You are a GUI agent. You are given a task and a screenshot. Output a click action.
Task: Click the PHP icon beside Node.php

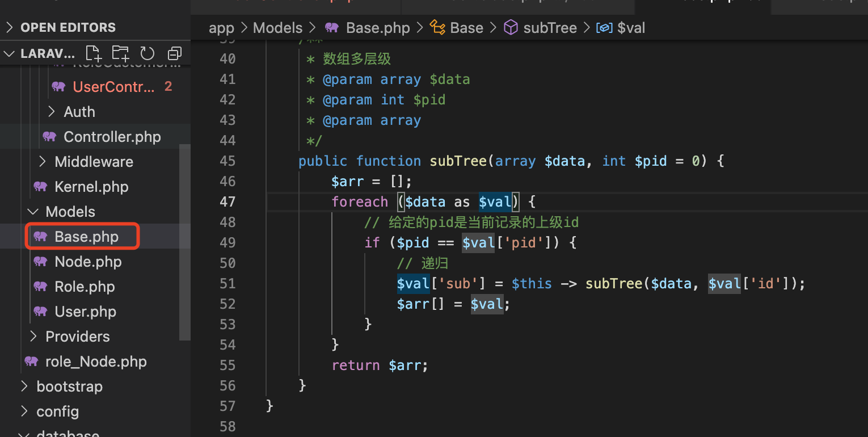(x=40, y=262)
